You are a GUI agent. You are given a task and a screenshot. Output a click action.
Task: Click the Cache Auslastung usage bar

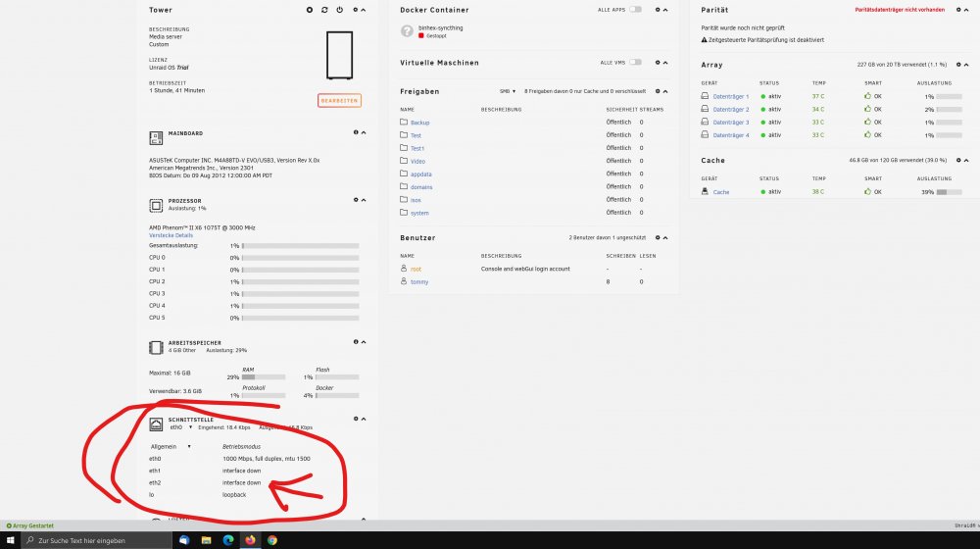point(949,192)
